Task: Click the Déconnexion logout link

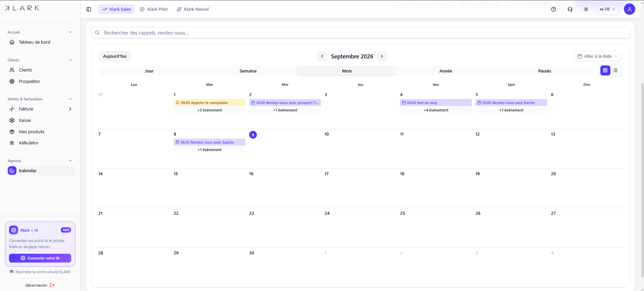Action: pos(40,285)
